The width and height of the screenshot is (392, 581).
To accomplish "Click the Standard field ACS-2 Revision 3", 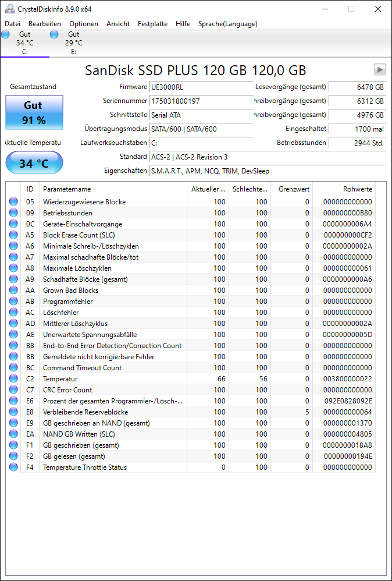I will [268, 157].
